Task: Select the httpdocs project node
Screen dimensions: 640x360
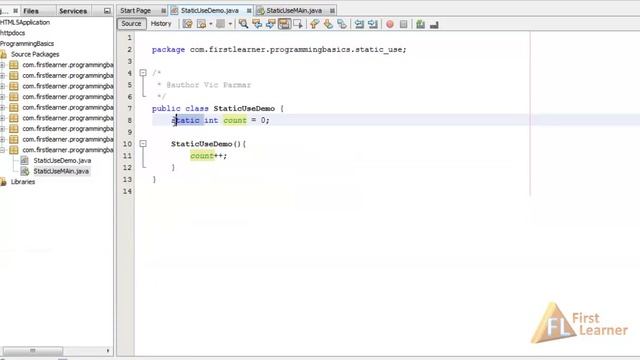Action: coord(12,33)
